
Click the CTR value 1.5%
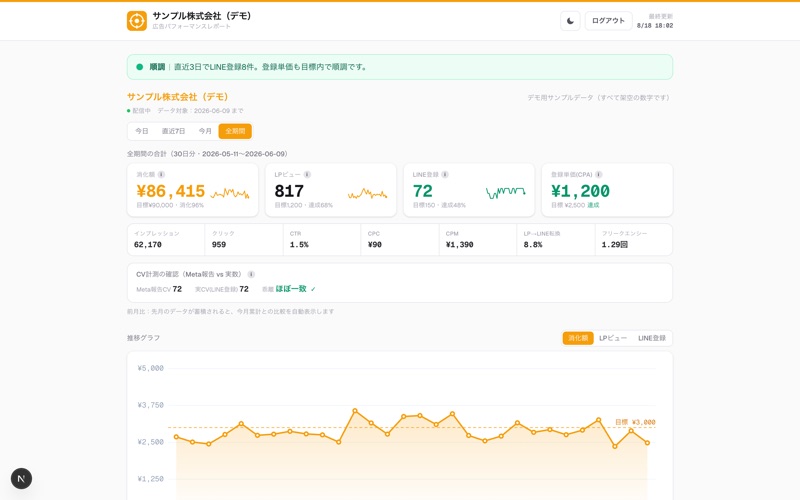coord(299,245)
